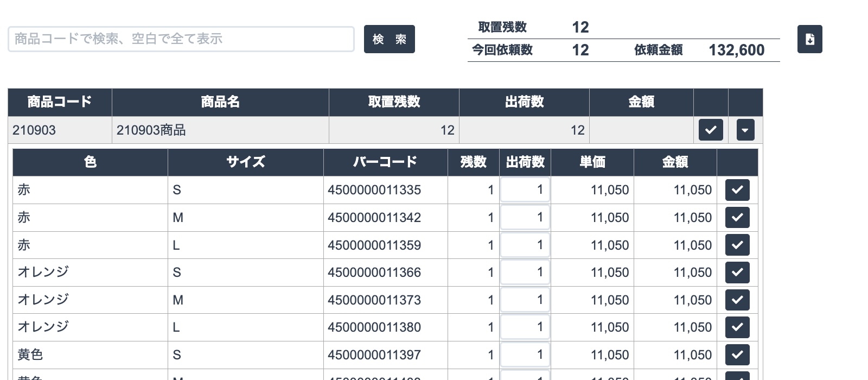Click checkmark for barcode 4500000011380 row
Screen dimensions: 868x380
[x=737, y=327]
